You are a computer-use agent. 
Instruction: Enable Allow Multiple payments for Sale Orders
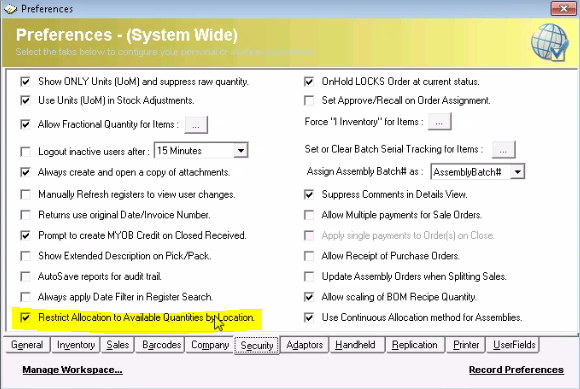309,215
